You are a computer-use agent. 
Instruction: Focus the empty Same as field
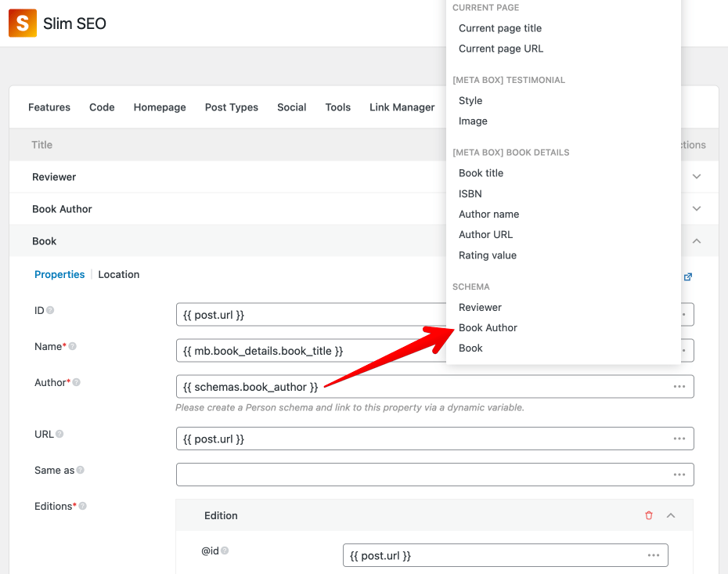(435, 475)
